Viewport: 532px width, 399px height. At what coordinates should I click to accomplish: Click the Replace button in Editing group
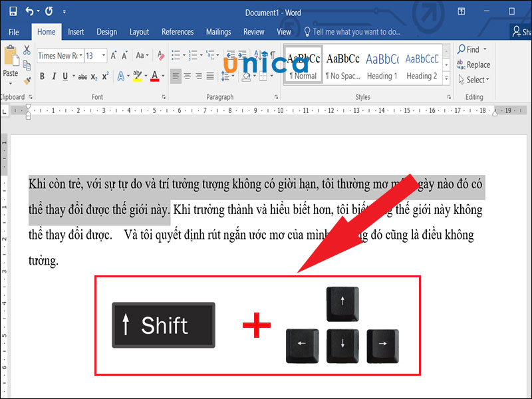click(x=473, y=65)
